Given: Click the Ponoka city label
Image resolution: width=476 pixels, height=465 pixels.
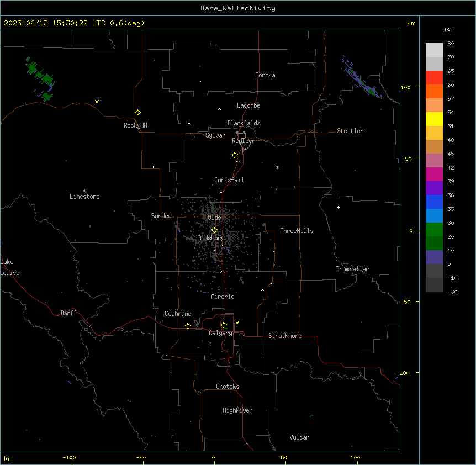Looking at the screenshot, I should (265, 75).
